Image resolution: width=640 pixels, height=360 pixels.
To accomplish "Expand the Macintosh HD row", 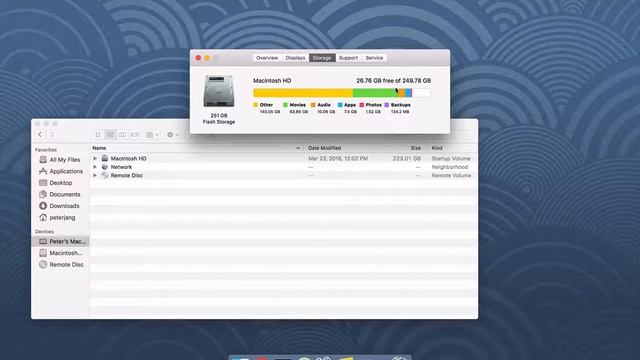I will 95,158.
